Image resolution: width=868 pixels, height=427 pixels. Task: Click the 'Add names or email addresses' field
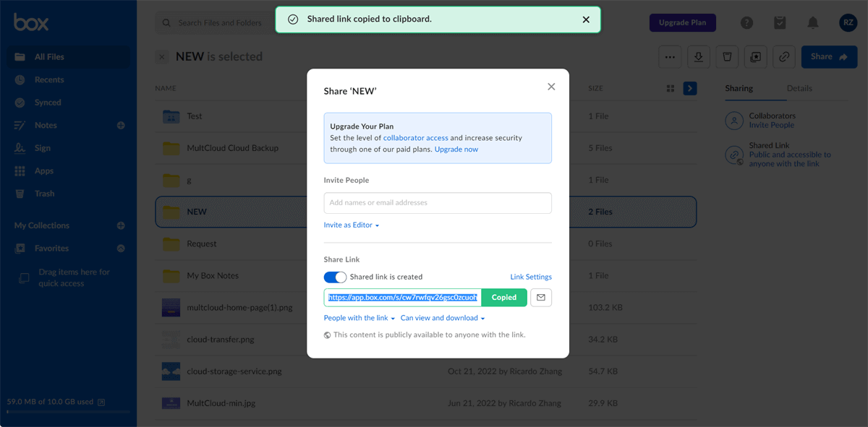(438, 203)
